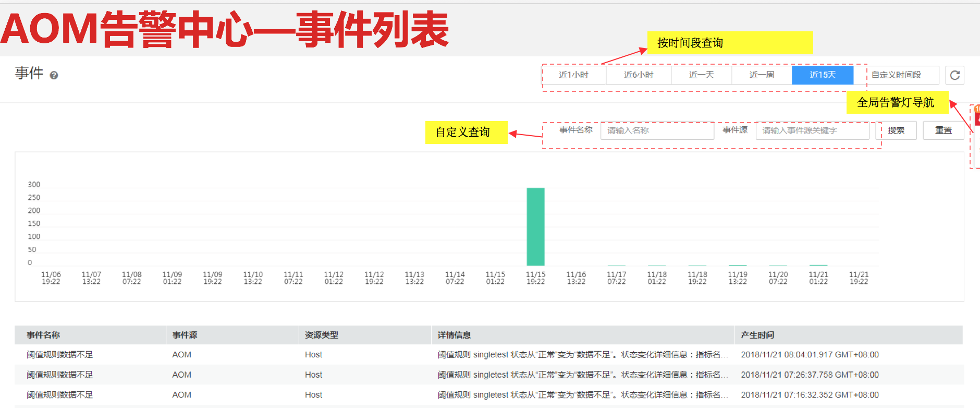Select the 近1小时 time range tab
The height and width of the screenshot is (408, 980).
(573, 75)
